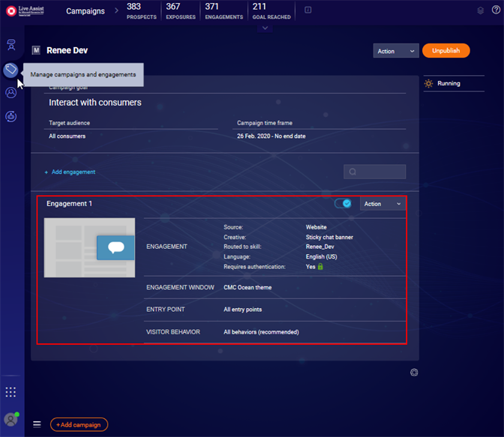The width and height of the screenshot is (504, 437).
Task: Select the Engagements stat tab
Action: tap(223, 11)
